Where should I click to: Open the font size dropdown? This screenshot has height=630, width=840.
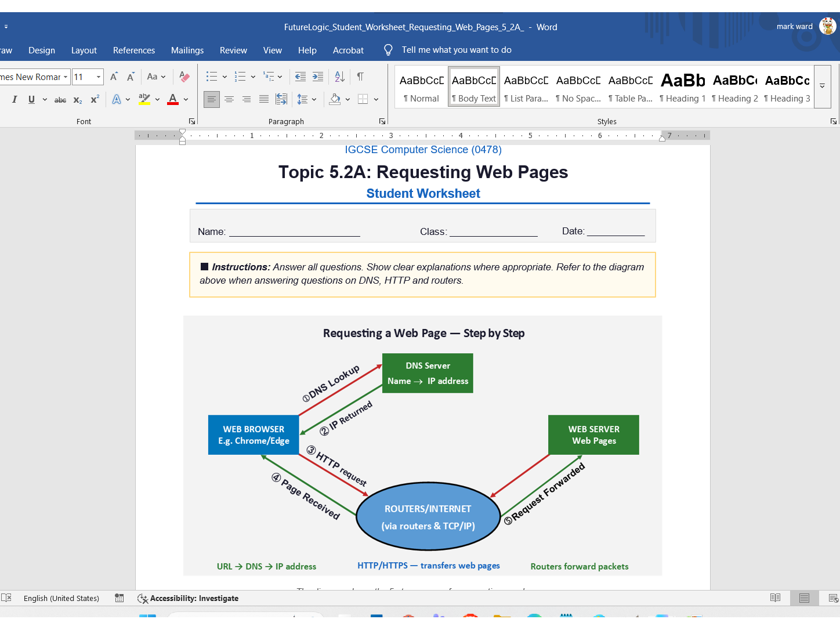99,77
